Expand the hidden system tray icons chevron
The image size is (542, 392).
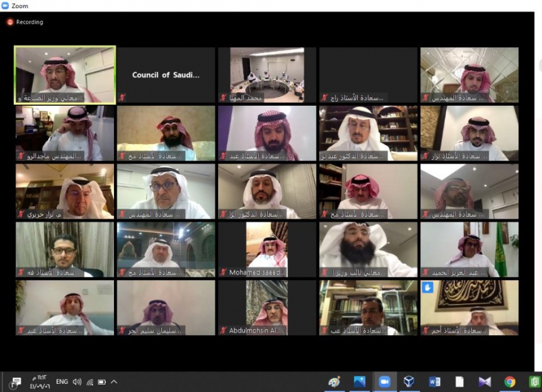pos(114,381)
